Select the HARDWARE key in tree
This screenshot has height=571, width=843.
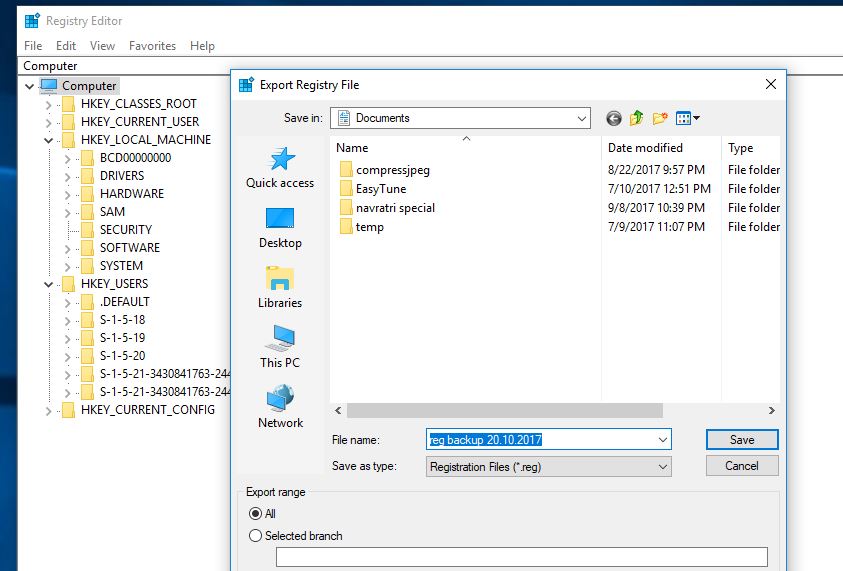pyautogui.click(x=132, y=194)
